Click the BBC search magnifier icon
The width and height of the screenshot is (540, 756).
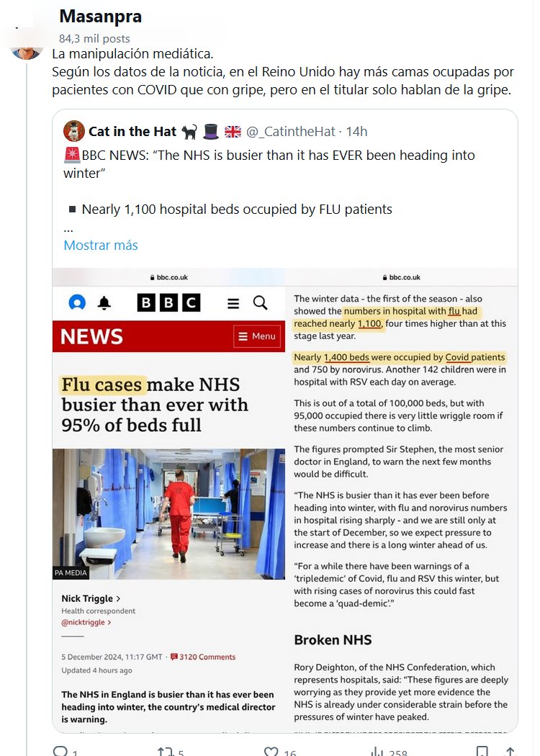pos(261,303)
